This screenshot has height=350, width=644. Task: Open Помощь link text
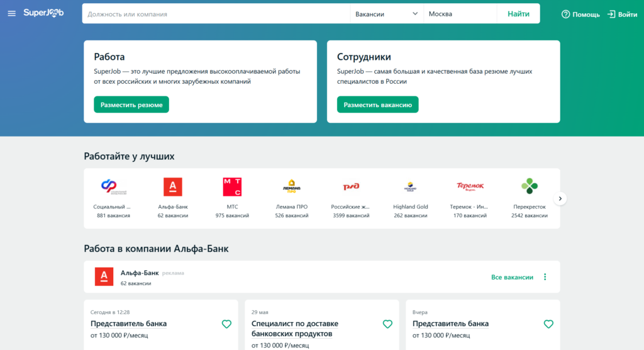click(586, 14)
